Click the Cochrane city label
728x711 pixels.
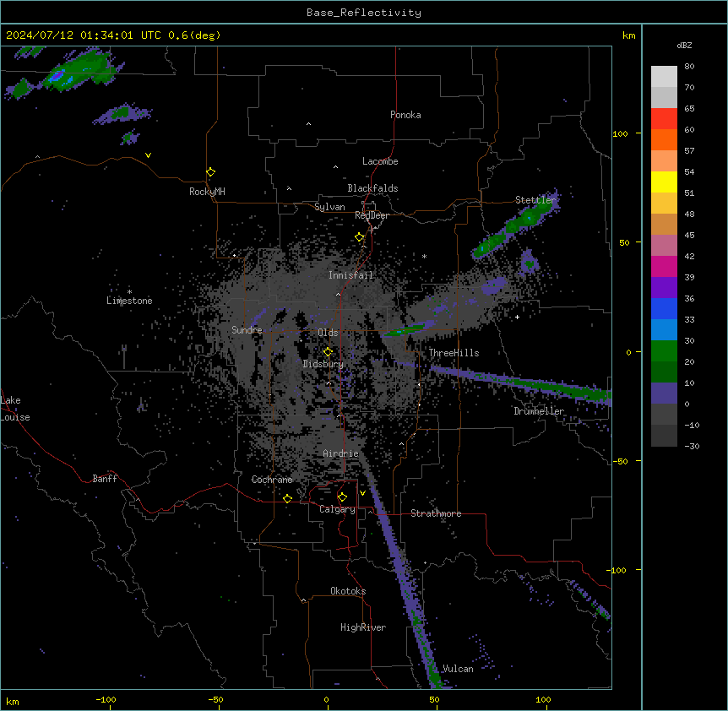(x=272, y=480)
